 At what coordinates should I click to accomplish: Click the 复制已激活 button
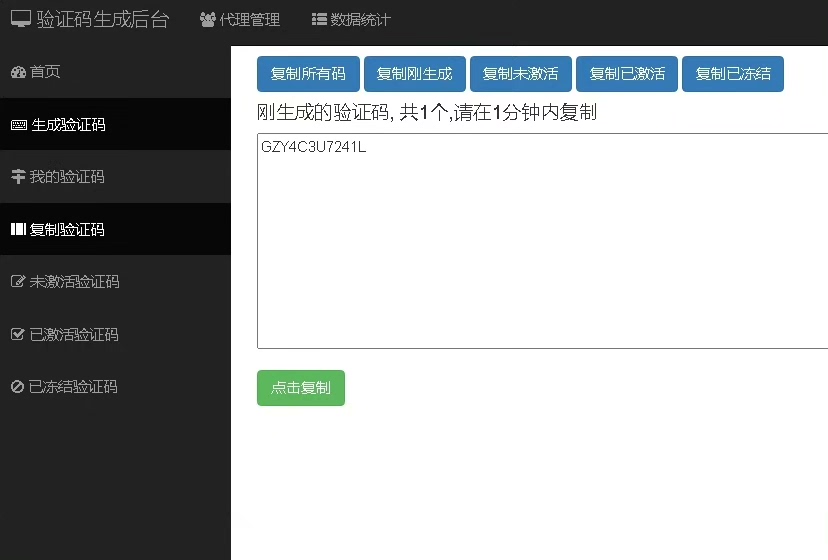627,74
